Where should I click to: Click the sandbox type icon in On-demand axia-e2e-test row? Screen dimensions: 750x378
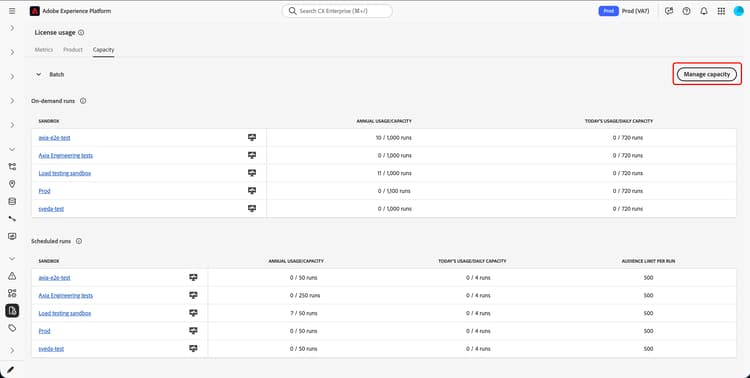(x=252, y=137)
